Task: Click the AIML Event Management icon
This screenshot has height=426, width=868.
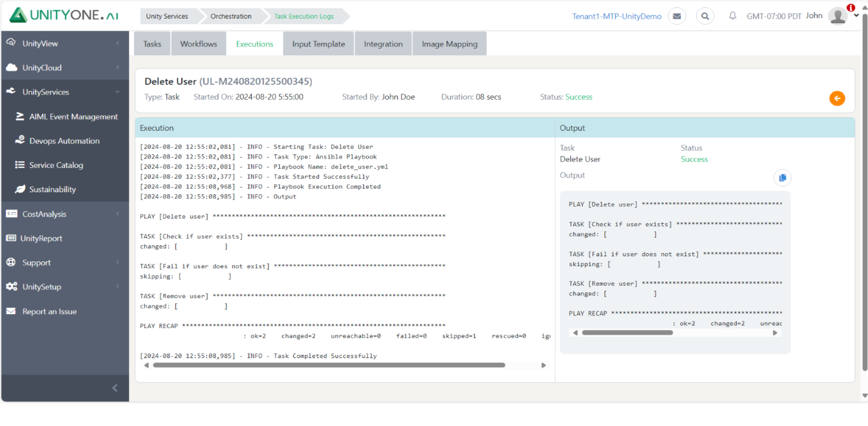Action: click(x=20, y=116)
